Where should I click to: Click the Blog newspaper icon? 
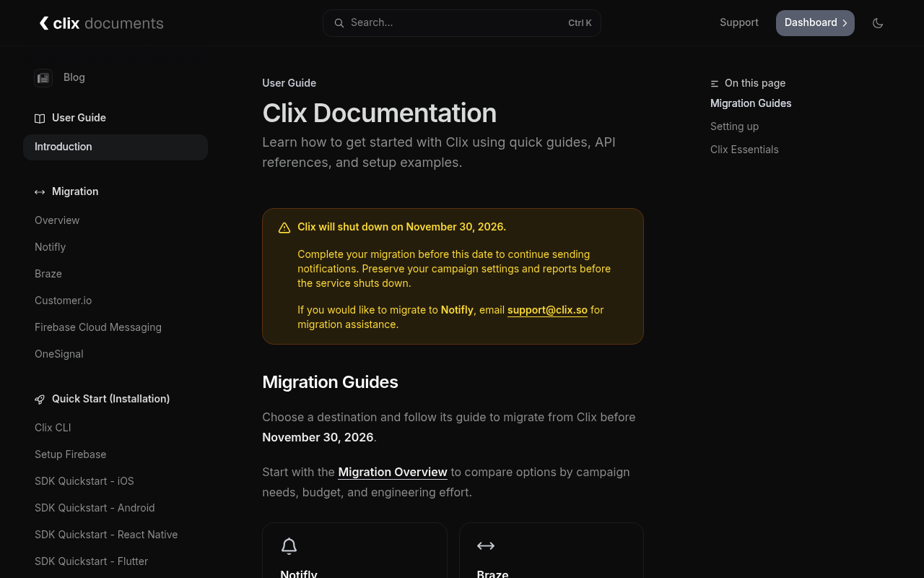pos(43,77)
